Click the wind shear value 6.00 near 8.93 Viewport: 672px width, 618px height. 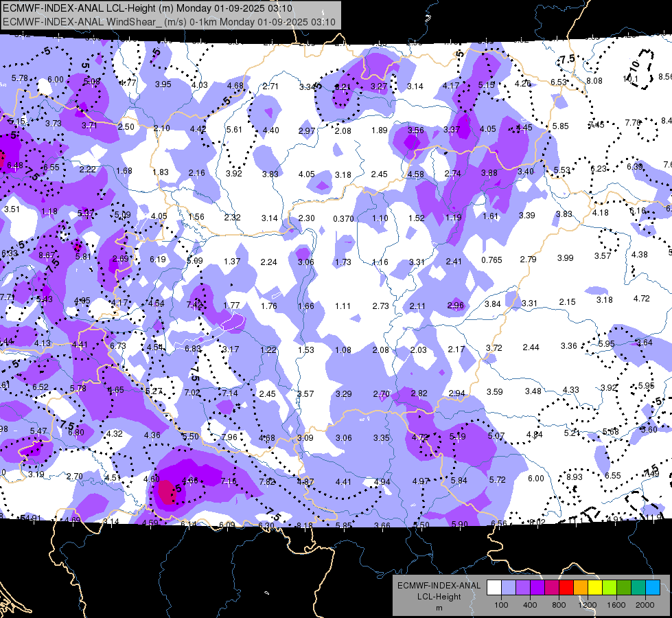click(x=535, y=478)
